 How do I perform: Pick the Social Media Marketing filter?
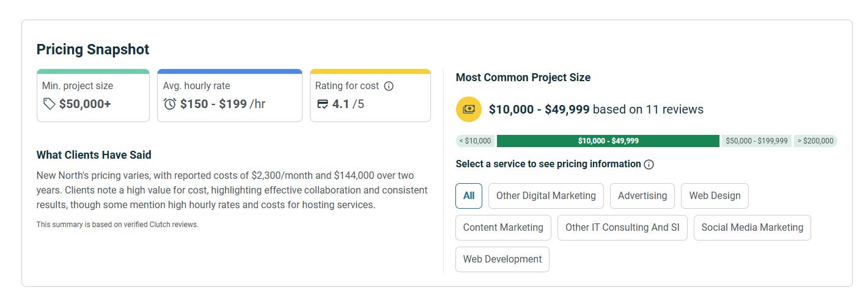752,228
